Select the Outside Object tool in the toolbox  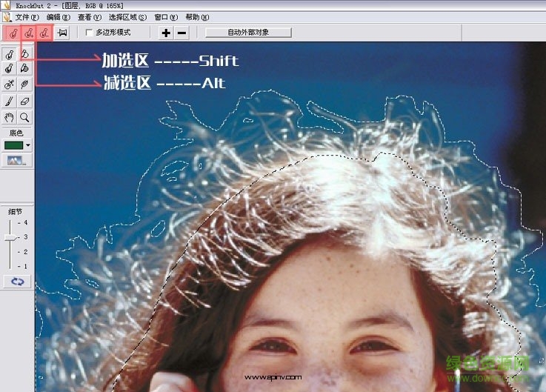[24, 53]
